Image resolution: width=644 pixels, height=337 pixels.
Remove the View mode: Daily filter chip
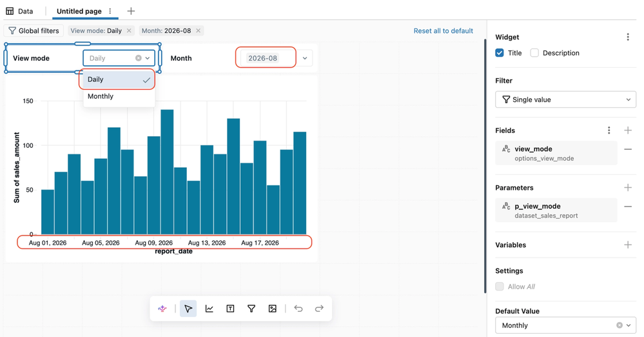(129, 31)
